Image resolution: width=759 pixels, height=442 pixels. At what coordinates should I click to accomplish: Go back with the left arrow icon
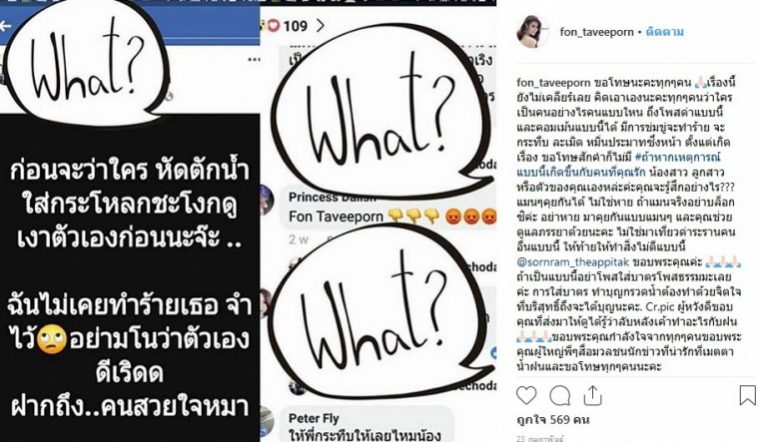coord(5,26)
